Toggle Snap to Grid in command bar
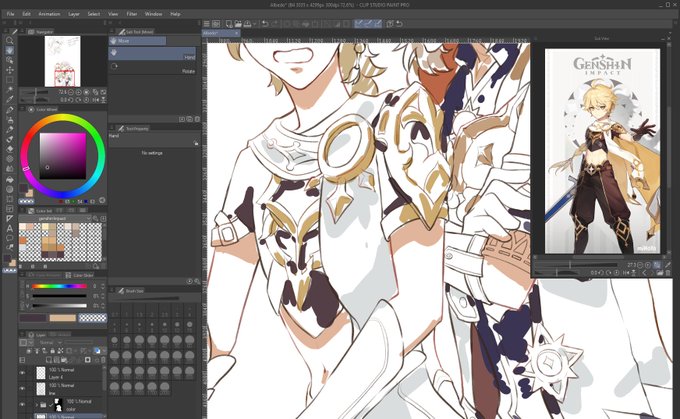This screenshot has height=419, width=680. 377,24
